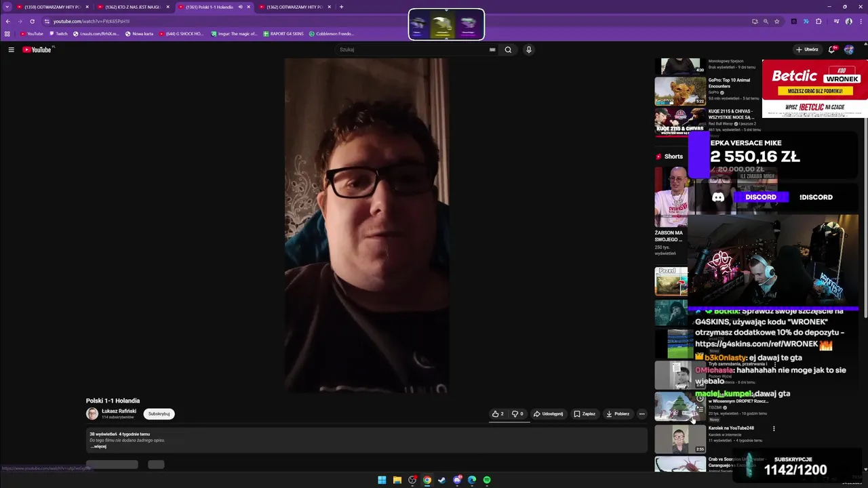868x488 pixels.
Task: Open the YouTube hamburger guide menu
Action: click(11, 49)
